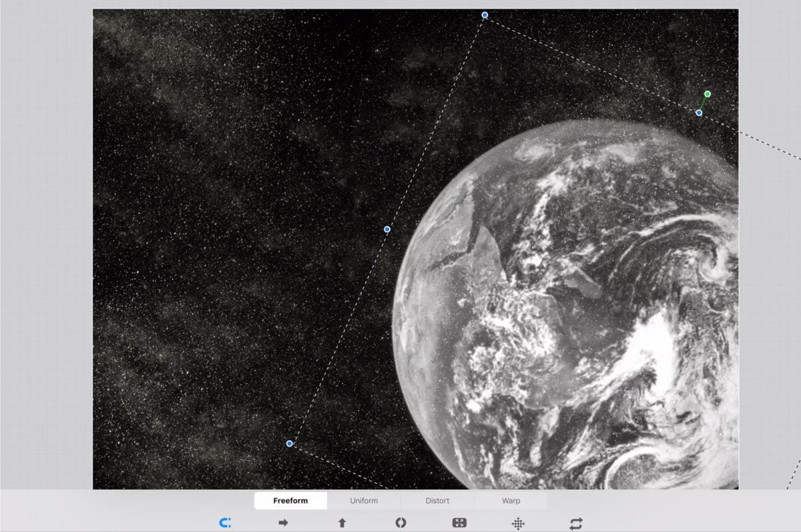Reset the current transformation
Screen dimensions: 801x532
575,523
